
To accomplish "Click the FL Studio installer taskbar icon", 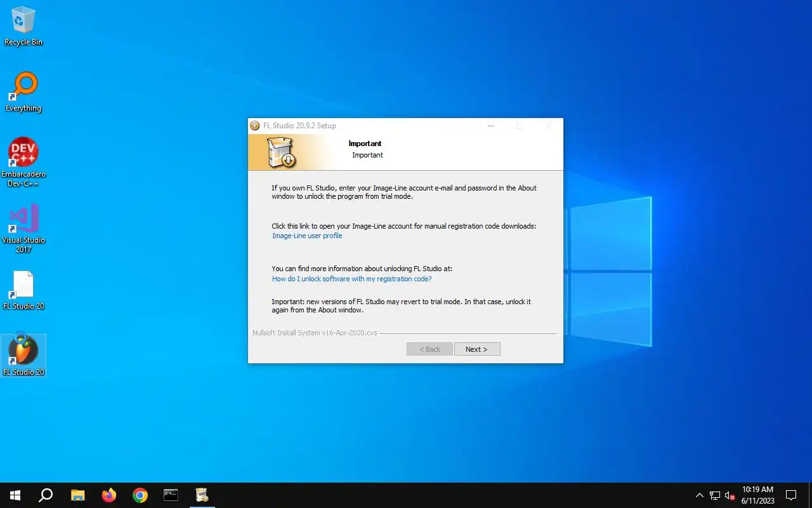I will (x=202, y=495).
